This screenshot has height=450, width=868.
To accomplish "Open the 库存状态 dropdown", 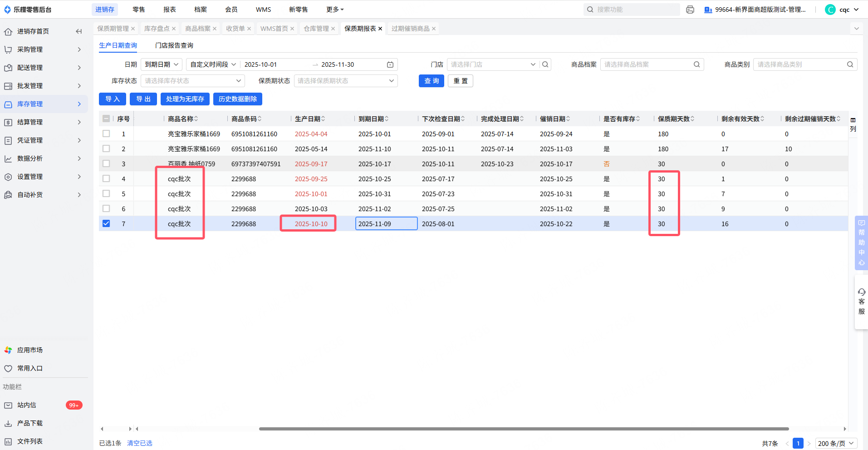I will [x=192, y=81].
